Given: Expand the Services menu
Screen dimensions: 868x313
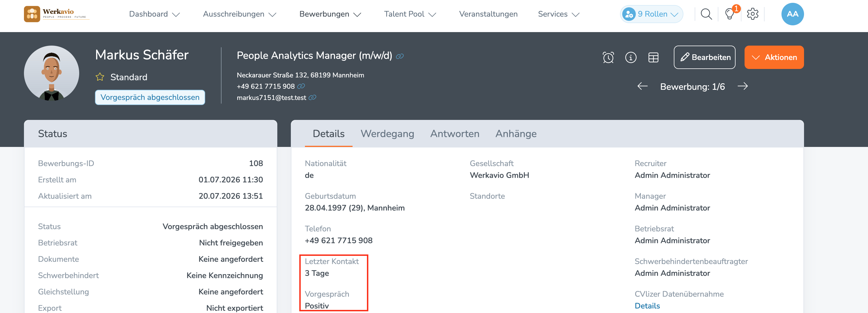Looking at the screenshot, I should [x=559, y=14].
